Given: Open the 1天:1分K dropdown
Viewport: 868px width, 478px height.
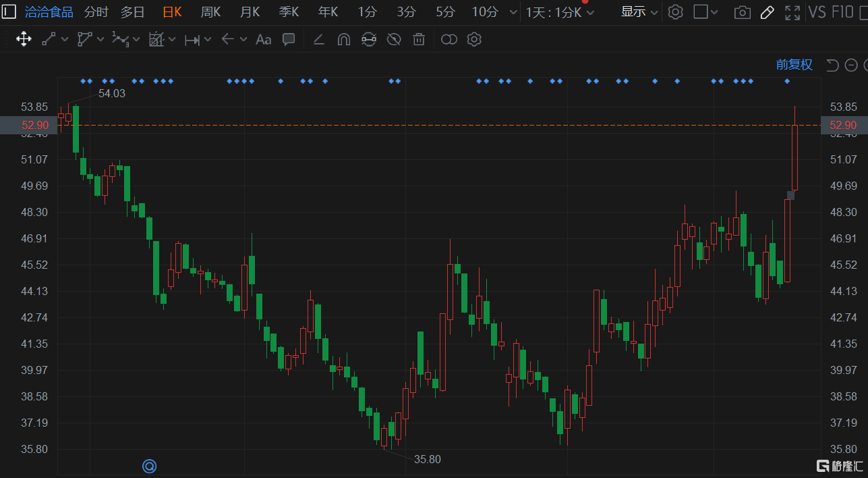Looking at the screenshot, I should [560, 12].
